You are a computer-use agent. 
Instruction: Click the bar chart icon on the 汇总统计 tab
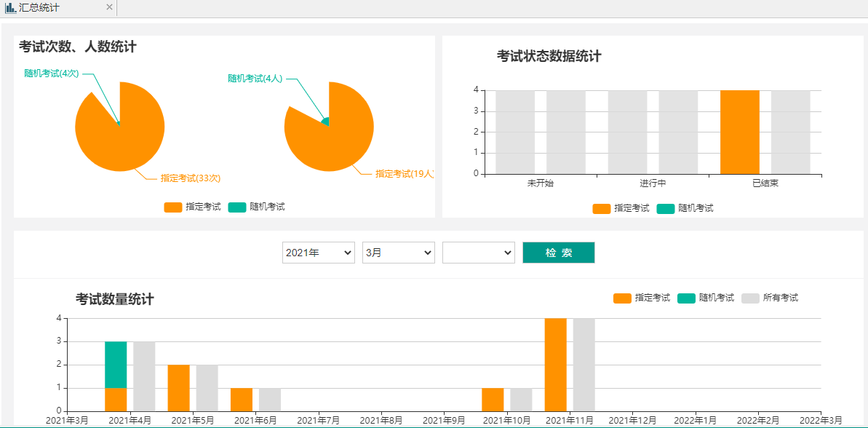[10, 7]
